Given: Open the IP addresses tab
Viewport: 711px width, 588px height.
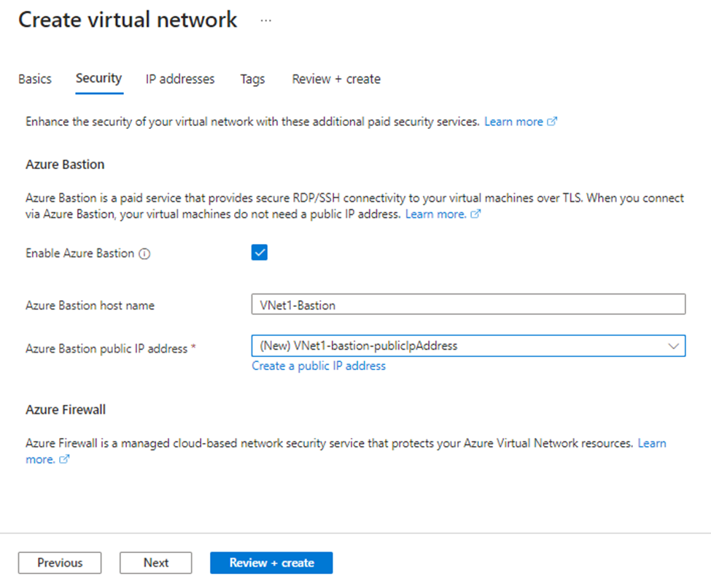Looking at the screenshot, I should coord(179,79).
